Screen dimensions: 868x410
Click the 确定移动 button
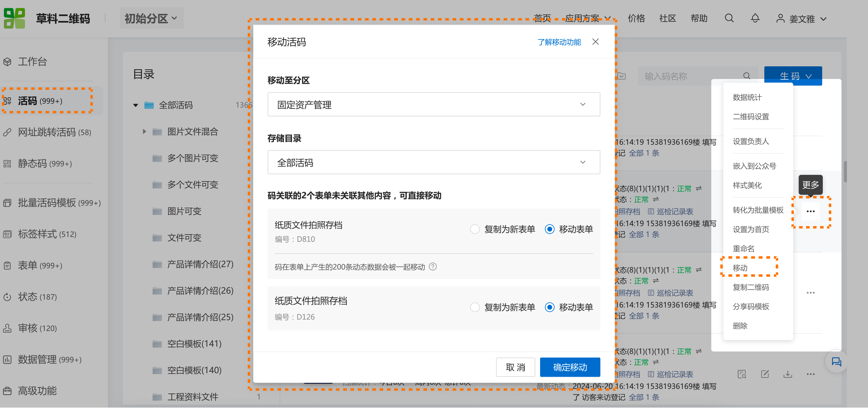[570, 367]
